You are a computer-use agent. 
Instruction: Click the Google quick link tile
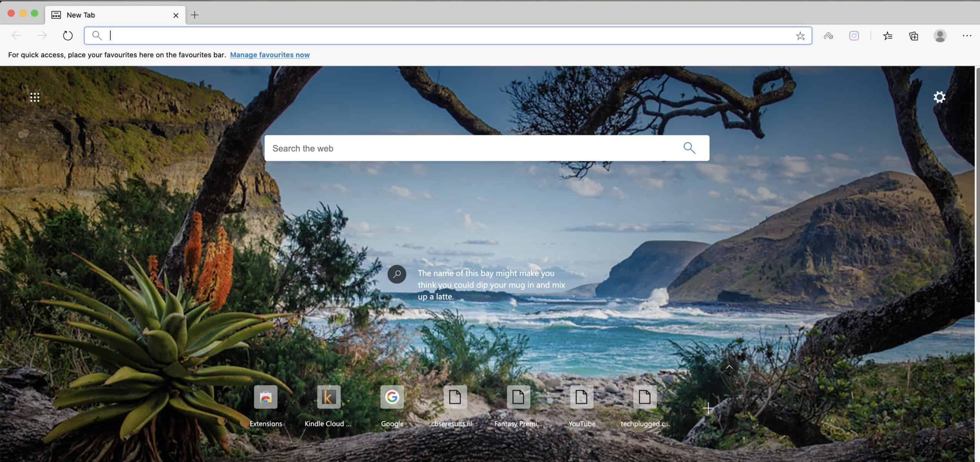tap(392, 397)
